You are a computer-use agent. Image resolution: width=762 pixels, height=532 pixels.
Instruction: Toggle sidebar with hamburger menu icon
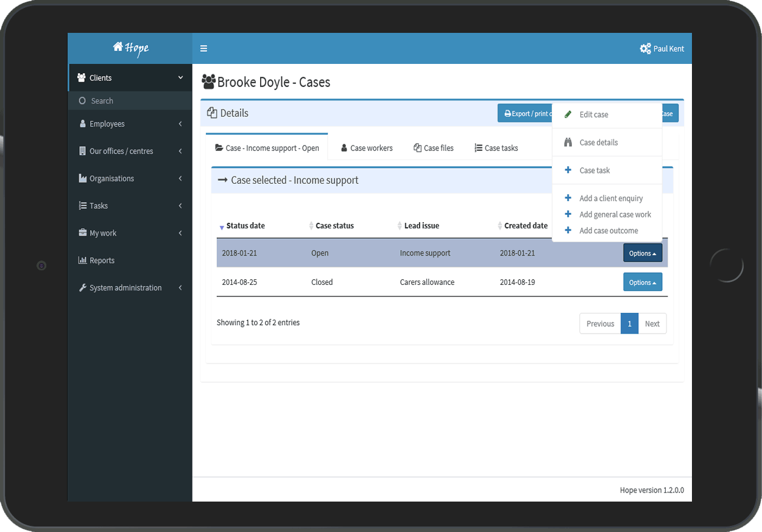[x=203, y=49]
